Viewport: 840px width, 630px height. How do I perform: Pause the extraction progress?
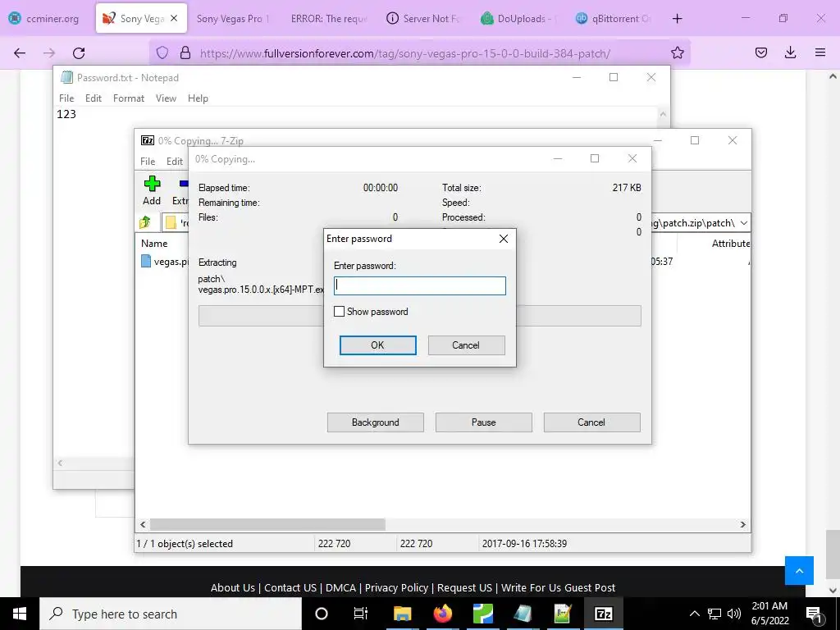click(x=483, y=422)
